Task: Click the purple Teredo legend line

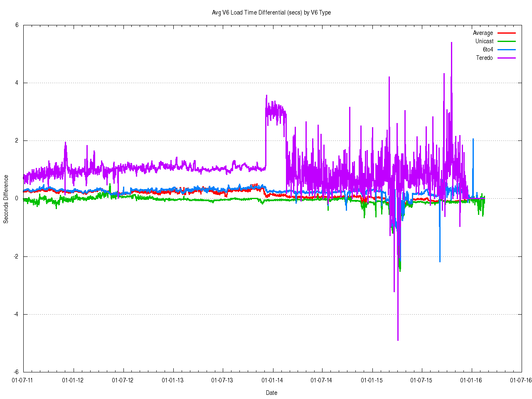Action: click(x=506, y=58)
